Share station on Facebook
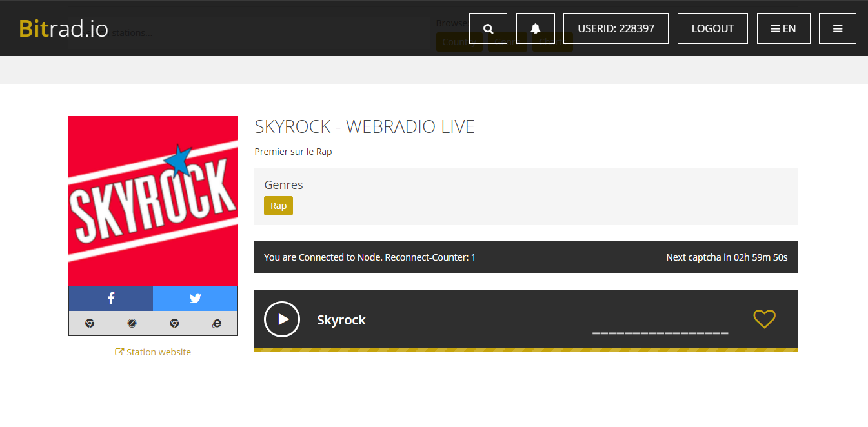Screen dimensions: 868x427 click(111, 299)
